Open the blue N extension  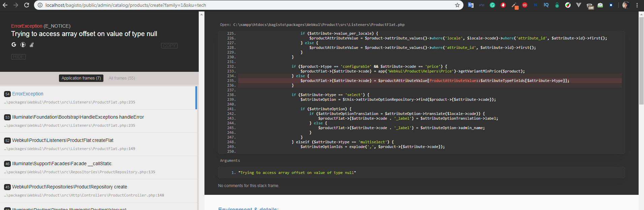click(x=536, y=5)
